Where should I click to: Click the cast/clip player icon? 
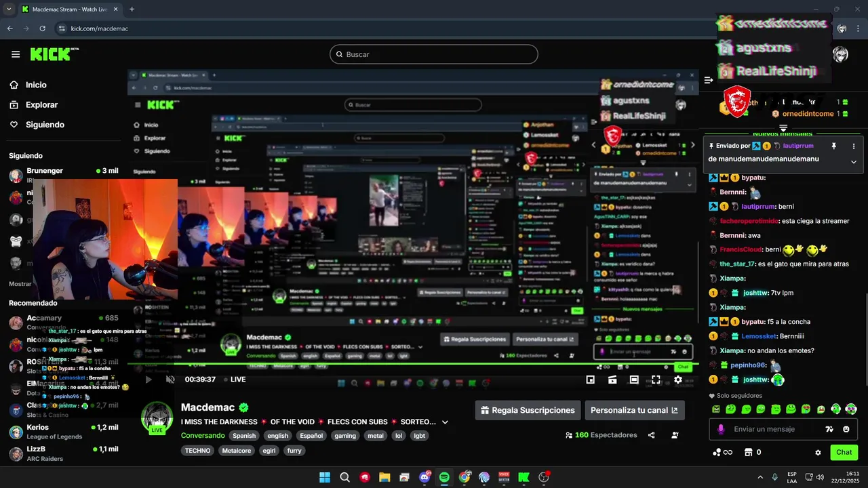pos(612,380)
